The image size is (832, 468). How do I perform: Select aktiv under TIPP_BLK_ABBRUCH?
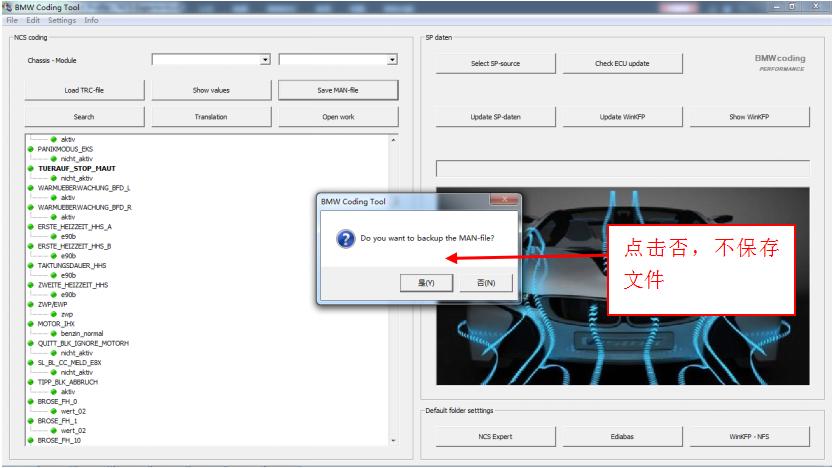pos(68,392)
